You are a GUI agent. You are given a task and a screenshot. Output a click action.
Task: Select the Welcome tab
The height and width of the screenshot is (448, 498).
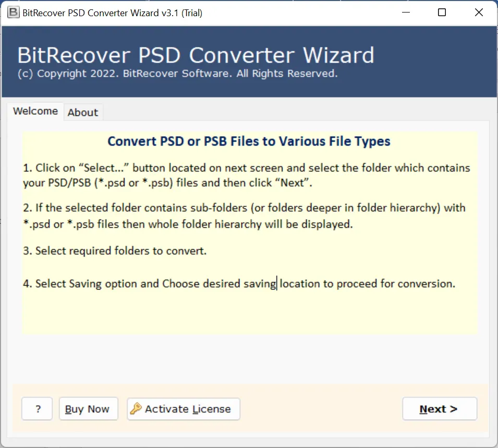[x=35, y=111]
